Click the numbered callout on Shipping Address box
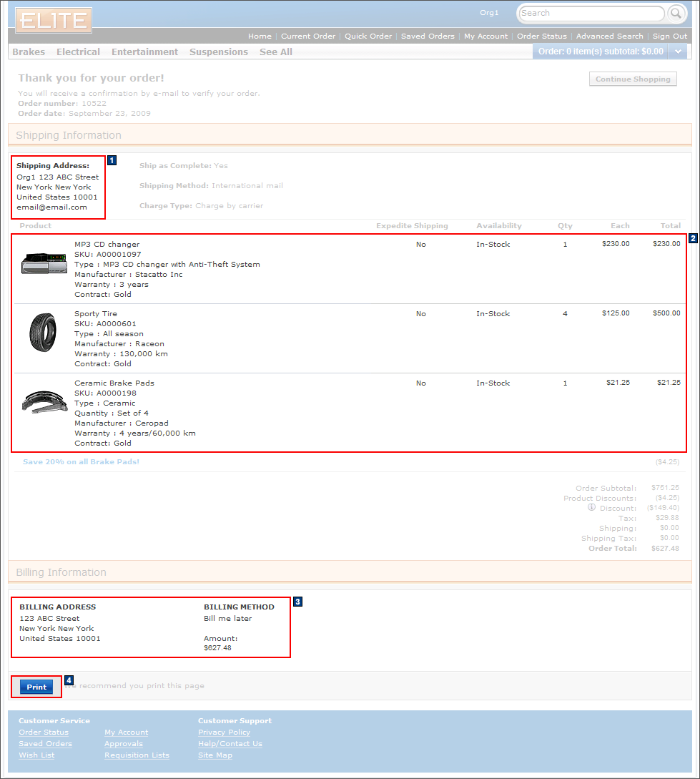Viewport: 700px width, 779px height. (112, 160)
